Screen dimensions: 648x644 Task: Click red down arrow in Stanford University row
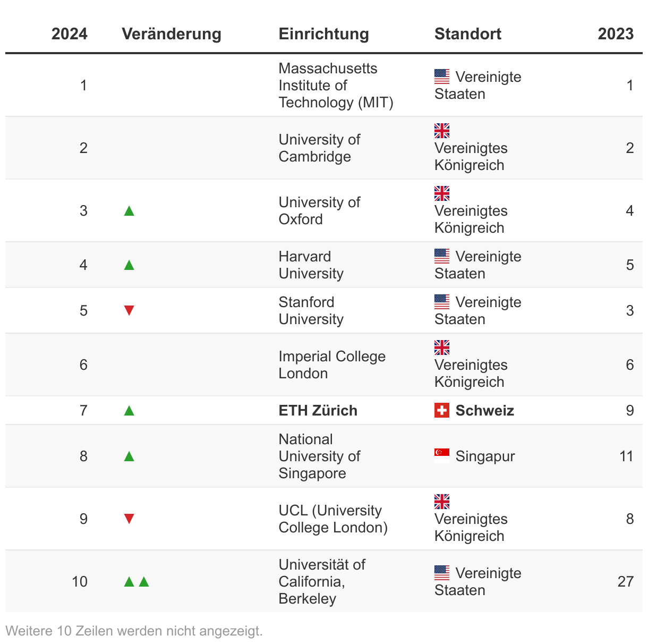click(x=129, y=311)
